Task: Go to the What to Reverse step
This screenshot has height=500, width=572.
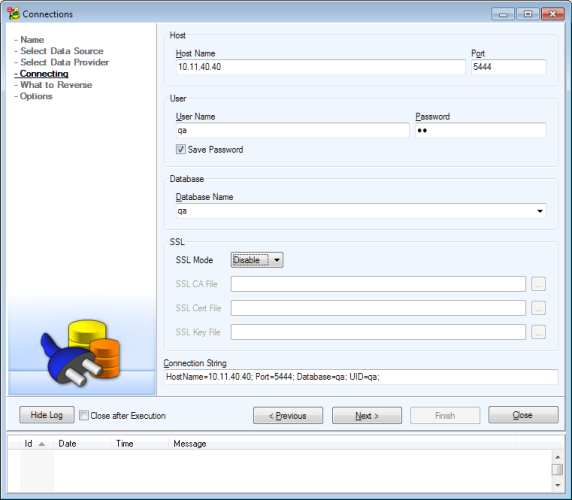Action: pos(56,85)
